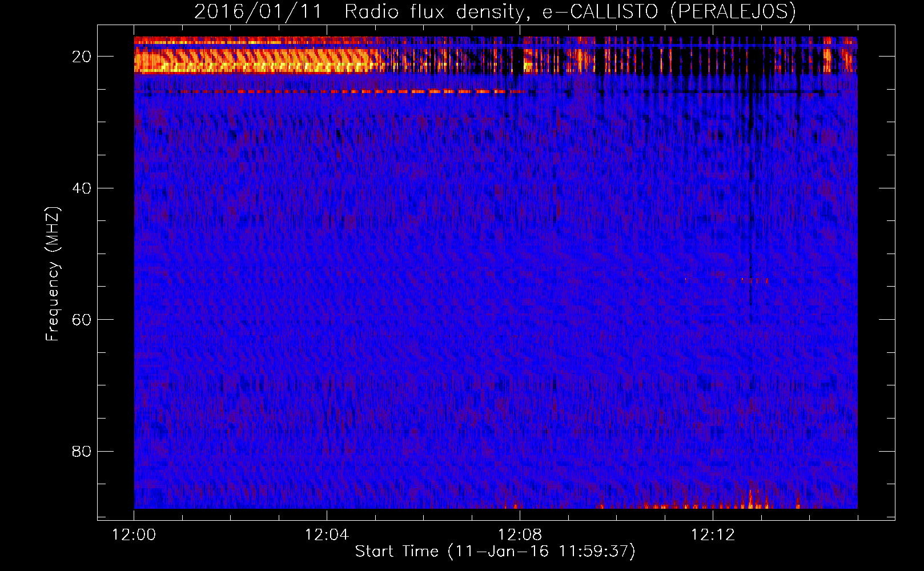Click the 12:00 time tick label
The width and height of the screenshot is (924, 571).
tap(134, 535)
